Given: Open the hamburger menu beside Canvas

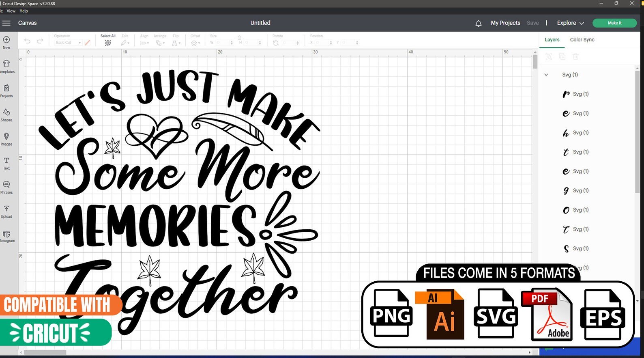Looking at the screenshot, I should click(x=6, y=23).
